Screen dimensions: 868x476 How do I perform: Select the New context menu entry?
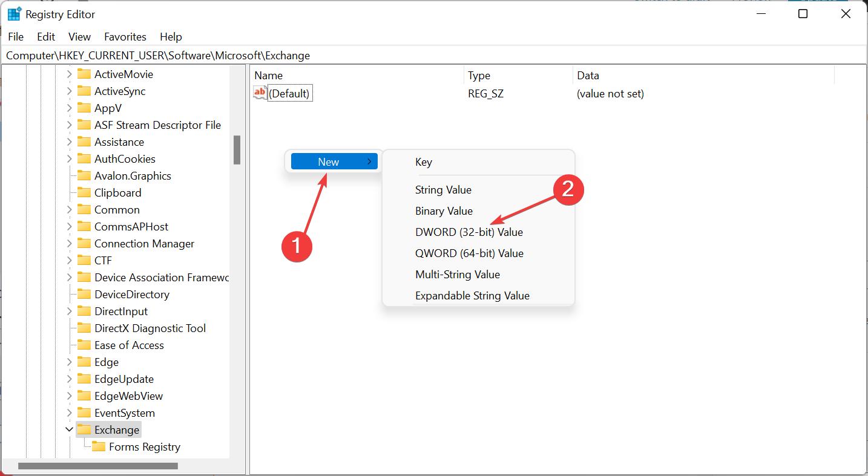coord(334,161)
